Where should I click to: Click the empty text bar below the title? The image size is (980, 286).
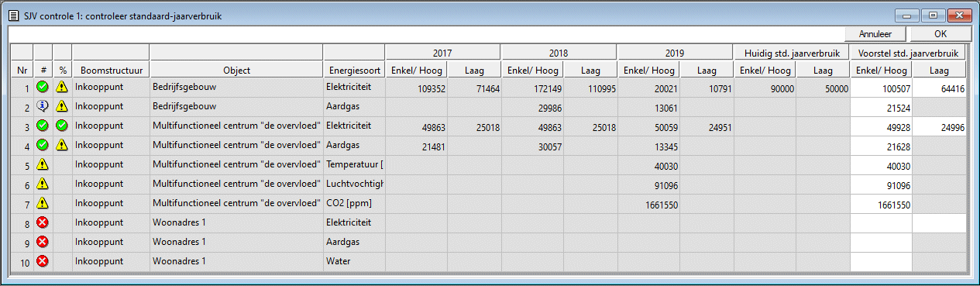(426, 35)
